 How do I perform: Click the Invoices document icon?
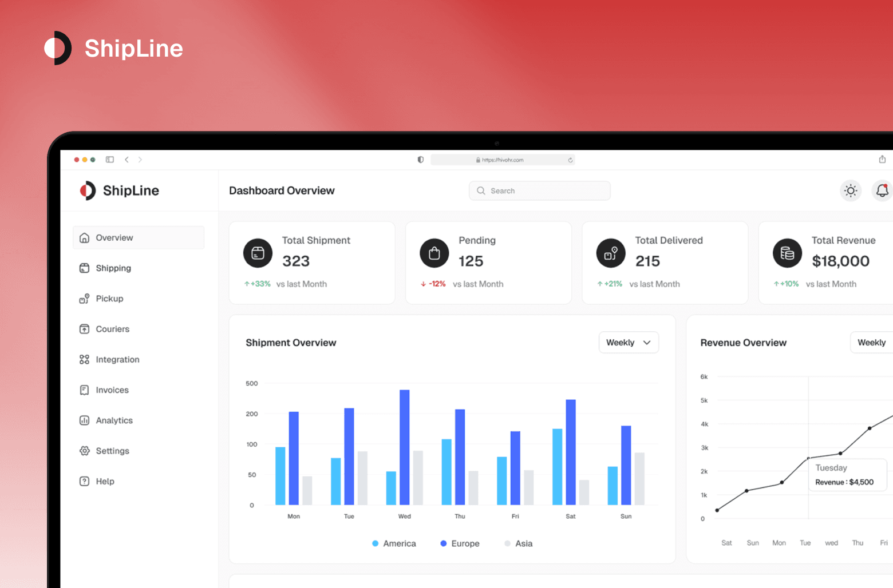[84, 390]
